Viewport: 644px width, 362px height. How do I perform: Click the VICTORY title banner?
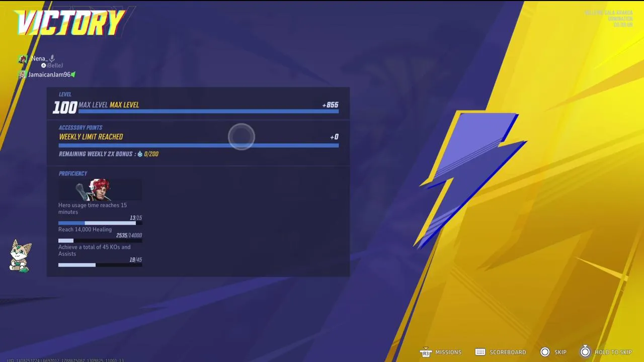69,22
